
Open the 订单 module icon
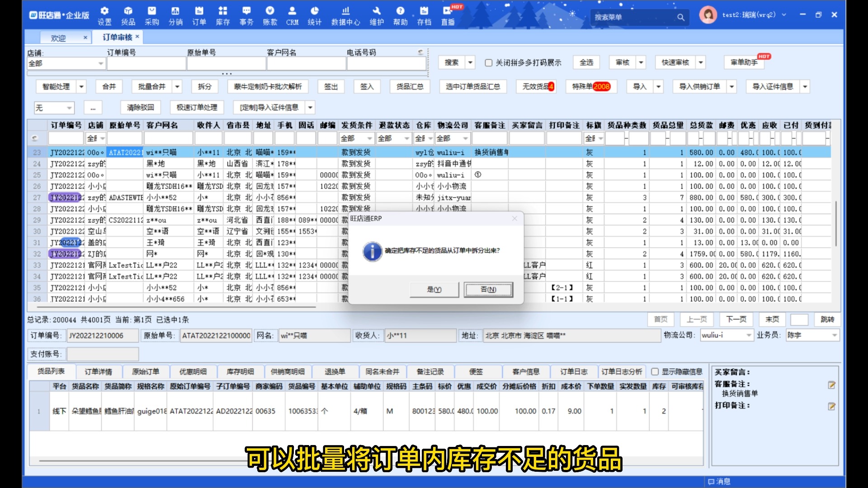[199, 15]
